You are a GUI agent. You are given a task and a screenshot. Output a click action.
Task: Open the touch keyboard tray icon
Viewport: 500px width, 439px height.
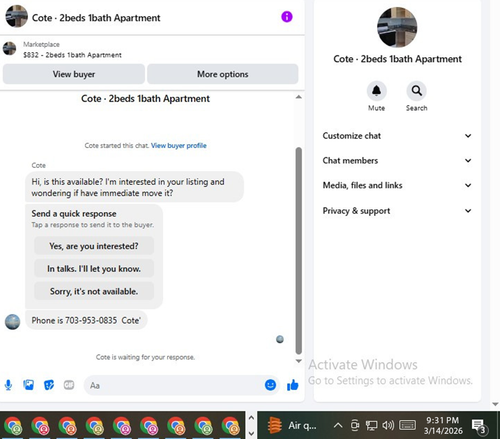pyautogui.click(x=407, y=425)
